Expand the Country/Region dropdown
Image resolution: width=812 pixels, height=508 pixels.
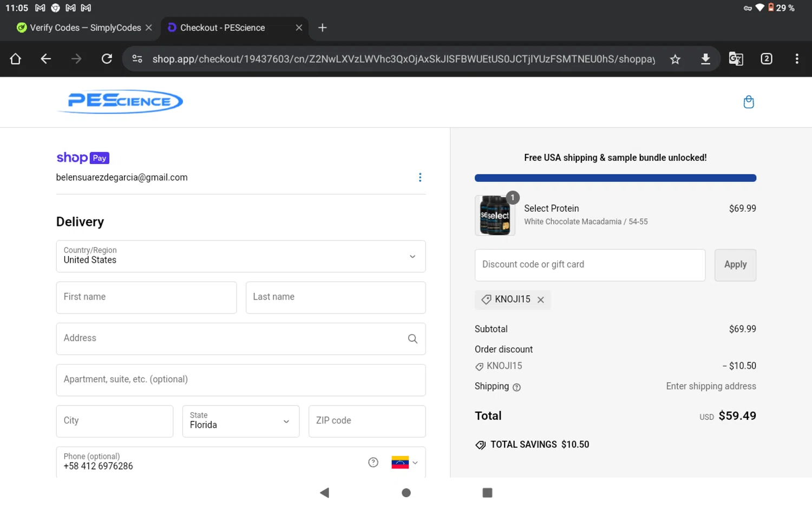pyautogui.click(x=240, y=256)
